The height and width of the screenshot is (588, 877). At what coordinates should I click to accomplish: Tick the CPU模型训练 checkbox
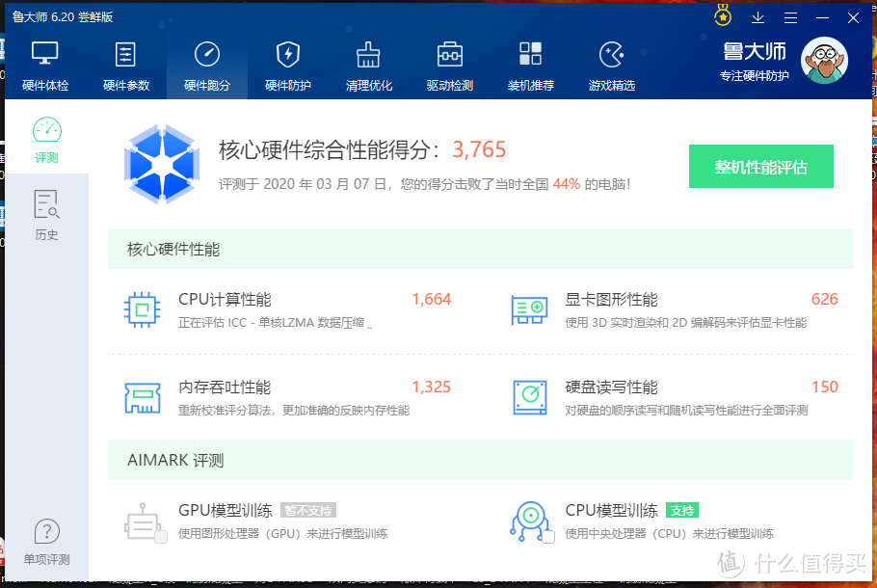click(548, 537)
